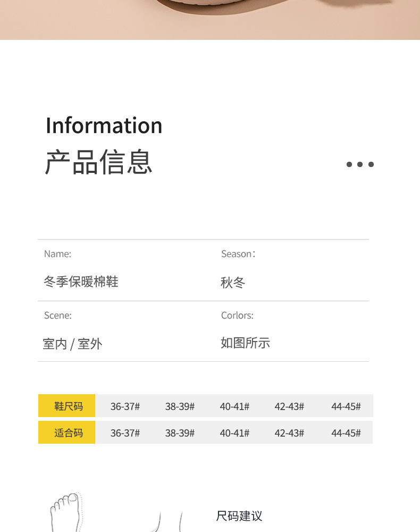Image resolution: width=420 pixels, height=532 pixels.
Task: Click the foot outline illustration
Action: pos(65,512)
